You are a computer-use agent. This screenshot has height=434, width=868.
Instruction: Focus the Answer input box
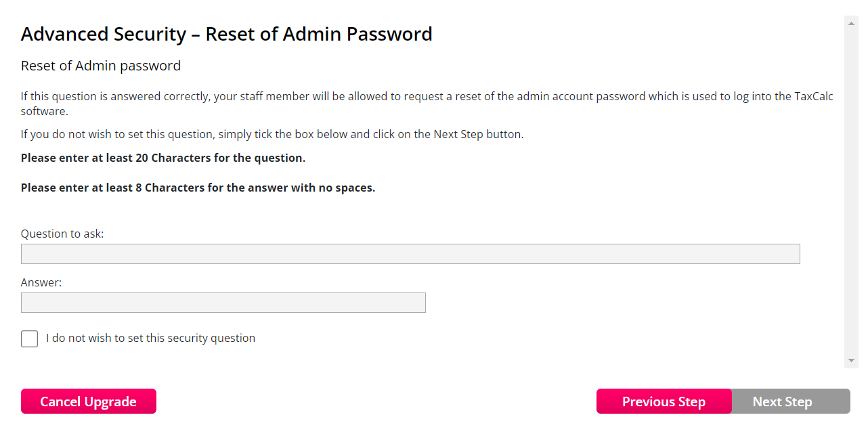pos(223,303)
